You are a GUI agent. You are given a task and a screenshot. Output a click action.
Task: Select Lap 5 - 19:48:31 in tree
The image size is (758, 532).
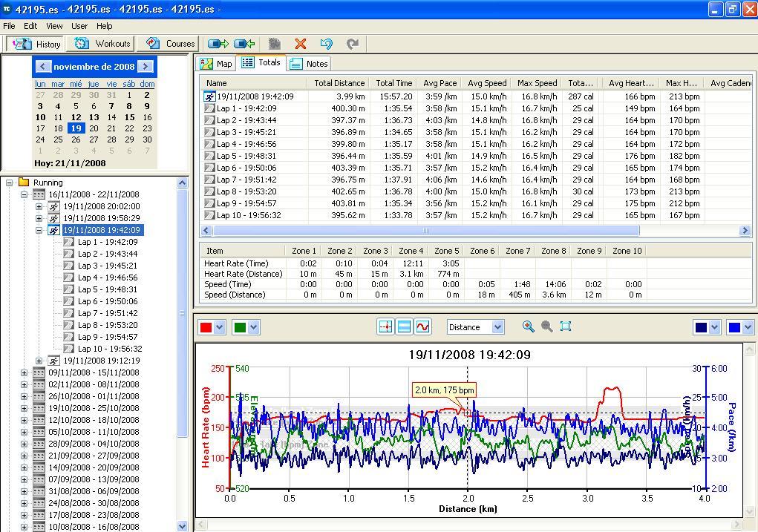[107, 289]
